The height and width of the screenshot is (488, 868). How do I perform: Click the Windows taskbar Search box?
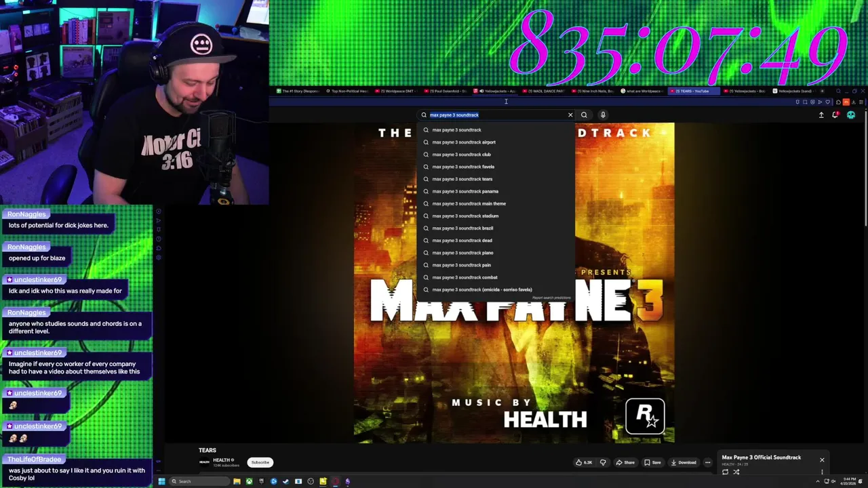click(200, 481)
